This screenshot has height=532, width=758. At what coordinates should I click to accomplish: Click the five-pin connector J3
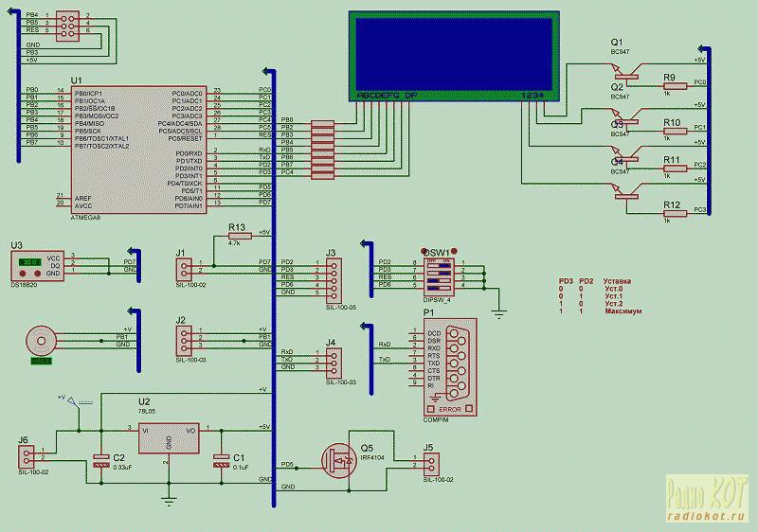[334, 280]
